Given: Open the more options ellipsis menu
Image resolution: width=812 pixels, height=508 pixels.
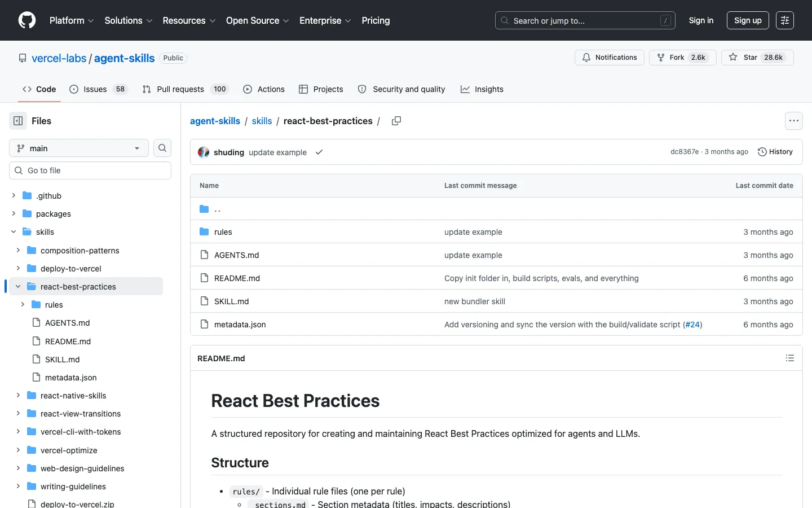Looking at the screenshot, I should coord(794,121).
